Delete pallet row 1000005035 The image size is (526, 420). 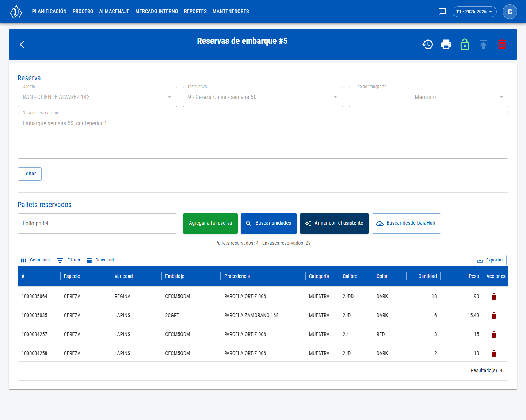494,316
